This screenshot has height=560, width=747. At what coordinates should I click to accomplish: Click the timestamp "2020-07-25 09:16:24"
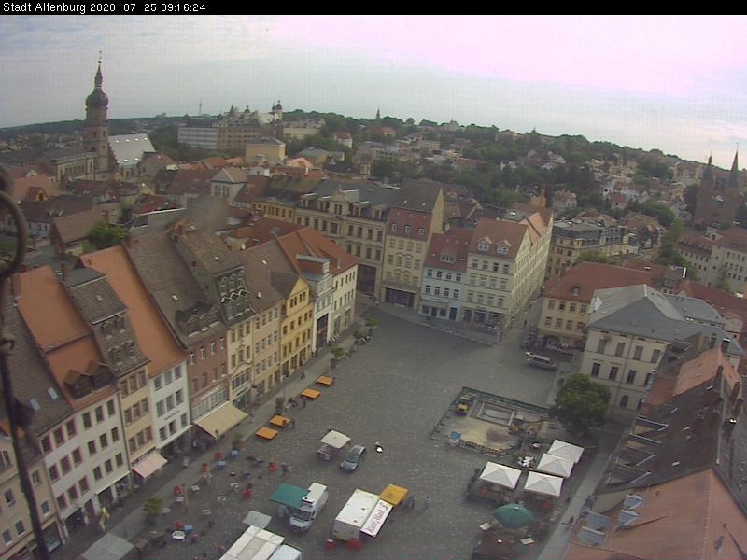point(148,7)
